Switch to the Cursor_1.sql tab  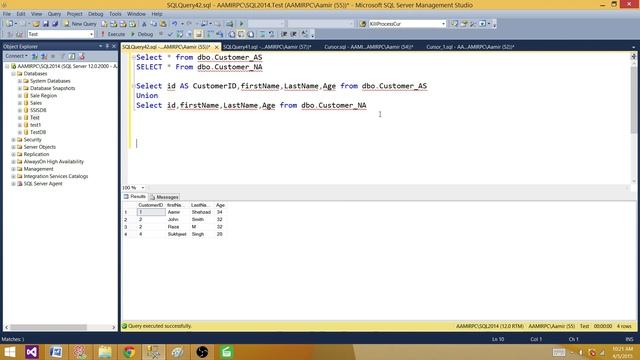click(470, 47)
